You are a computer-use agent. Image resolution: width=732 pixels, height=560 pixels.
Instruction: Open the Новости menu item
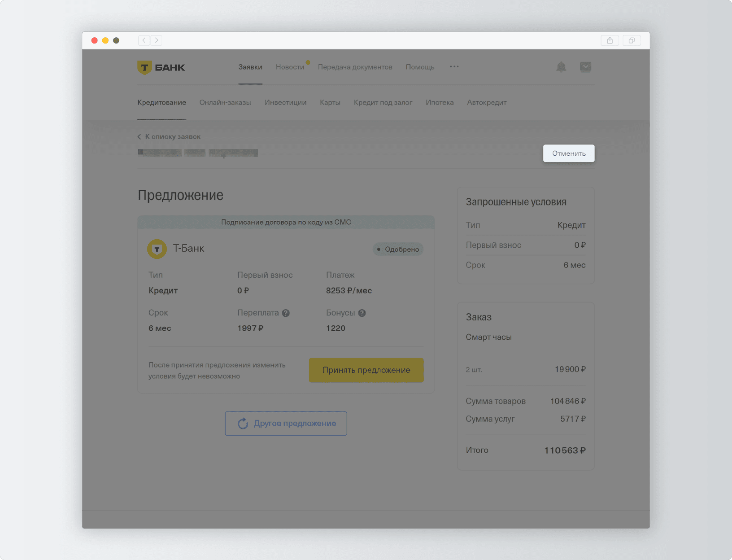pyautogui.click(x=290, y=67)
